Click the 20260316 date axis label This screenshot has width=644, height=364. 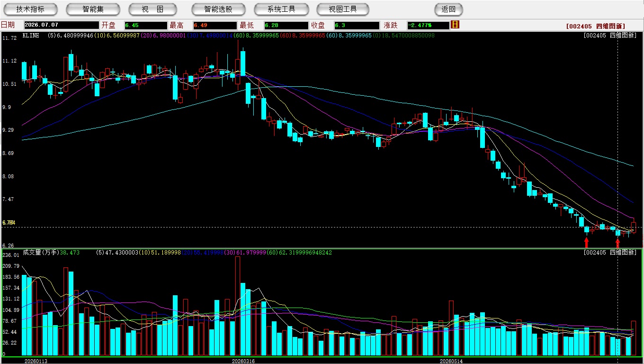pos(243,361)
